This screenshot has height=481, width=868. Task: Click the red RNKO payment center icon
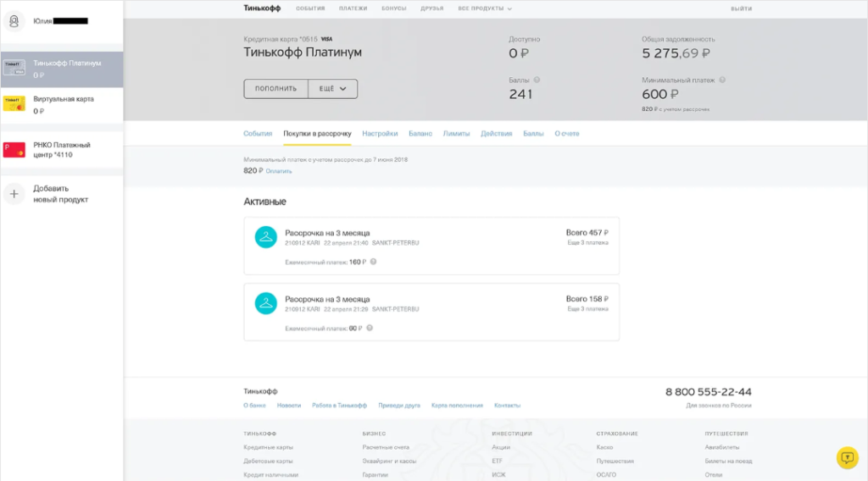(x=14, y=150)
